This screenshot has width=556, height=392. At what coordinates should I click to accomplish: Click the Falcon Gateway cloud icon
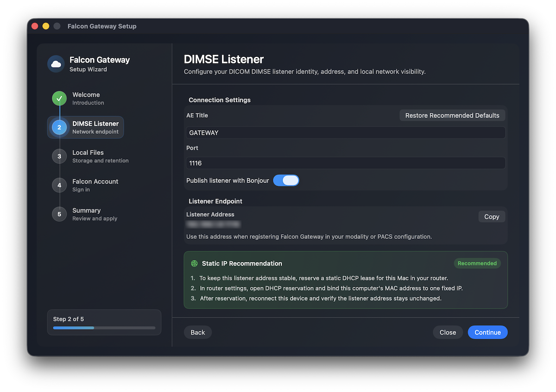(x=56, y=64)
